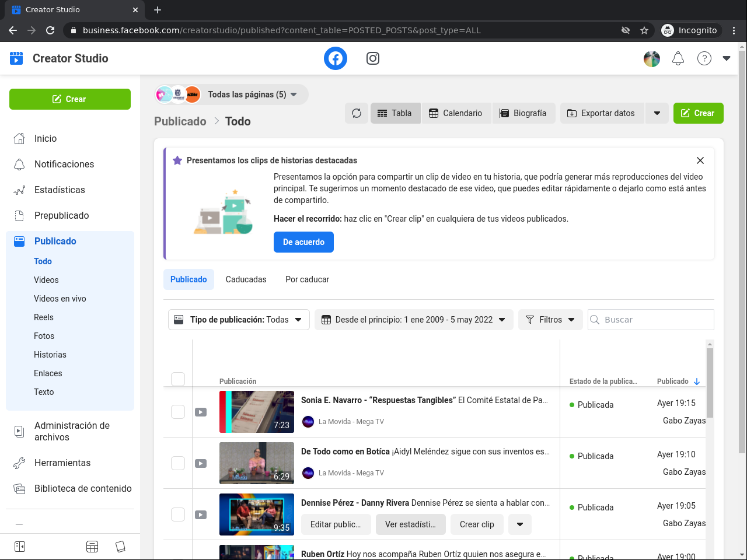
Task: Expand the Todas las páginas (5) selector
Action: (x=232, y=94)
